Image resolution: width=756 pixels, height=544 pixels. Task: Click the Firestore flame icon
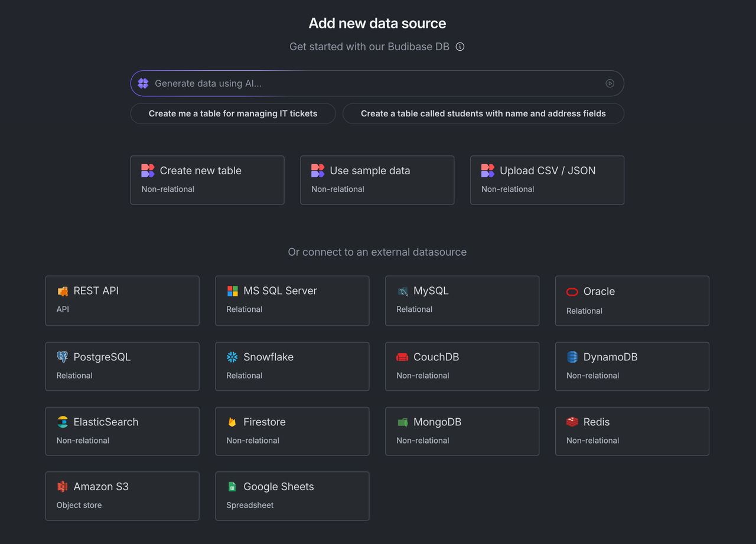click(x=232, y=422)
